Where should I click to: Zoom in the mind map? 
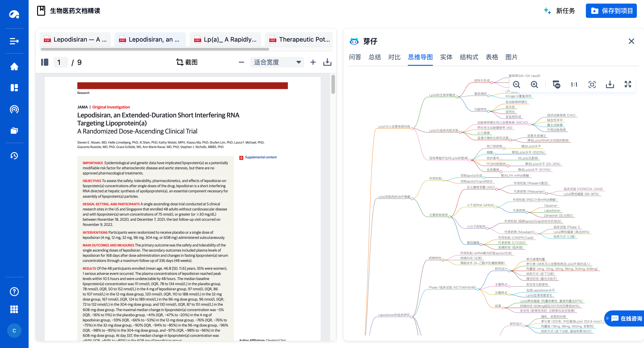pos(534,85)
